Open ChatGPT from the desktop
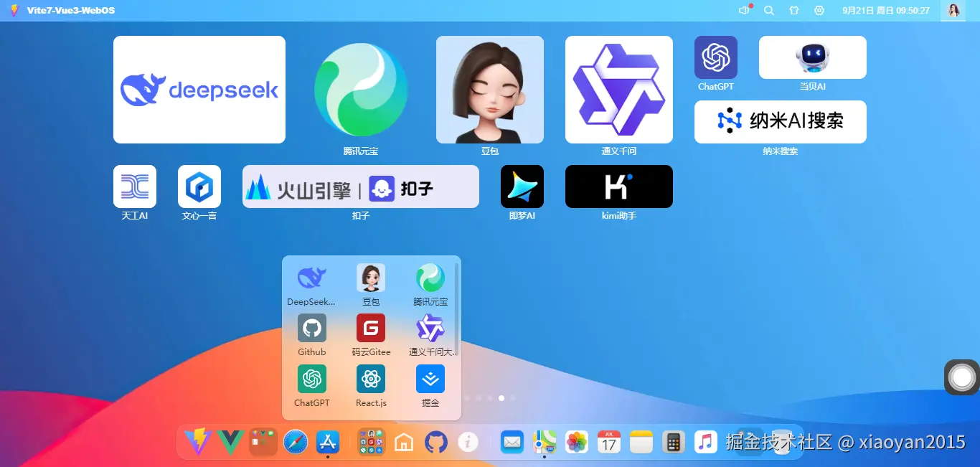Screen dimensions: 980x467 (x=715, y=57)
